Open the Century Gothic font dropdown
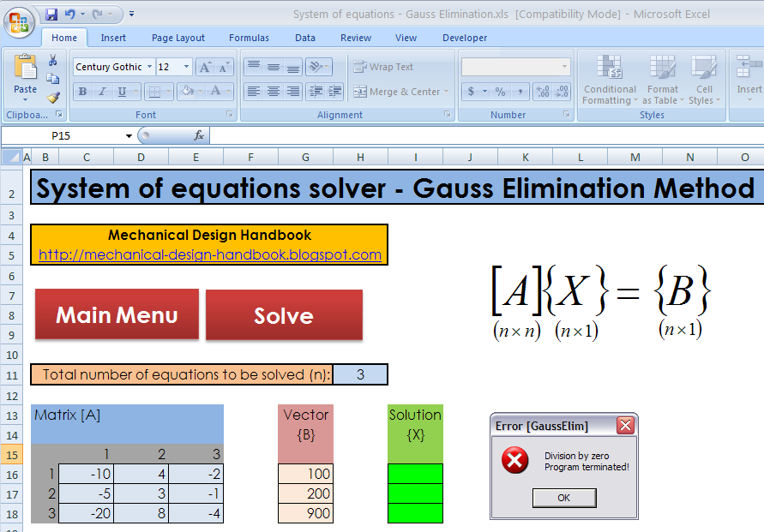This screenshot has height=532, width=764. (149, 67)
